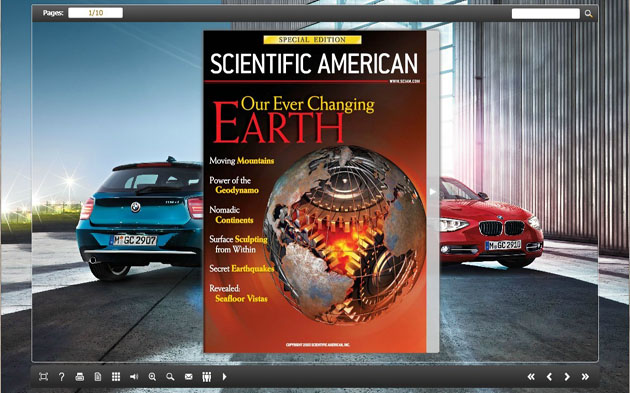Open the help question mark icon
The image size is (630, 393).
[x=61, y=377]
